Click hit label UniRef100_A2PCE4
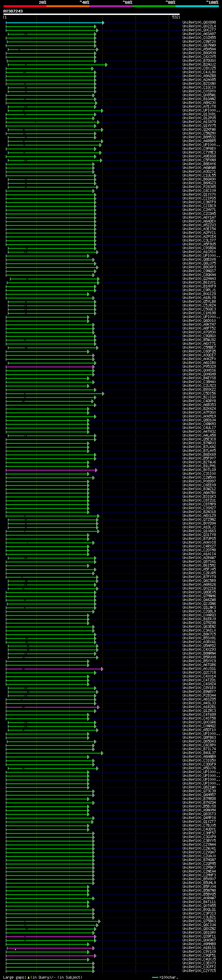The image size is (222, 980). [199, 236]
